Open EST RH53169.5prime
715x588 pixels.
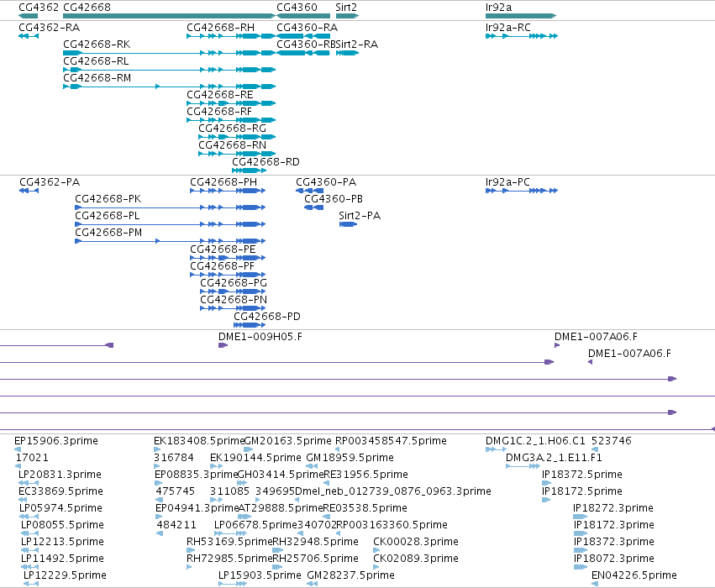229,543
